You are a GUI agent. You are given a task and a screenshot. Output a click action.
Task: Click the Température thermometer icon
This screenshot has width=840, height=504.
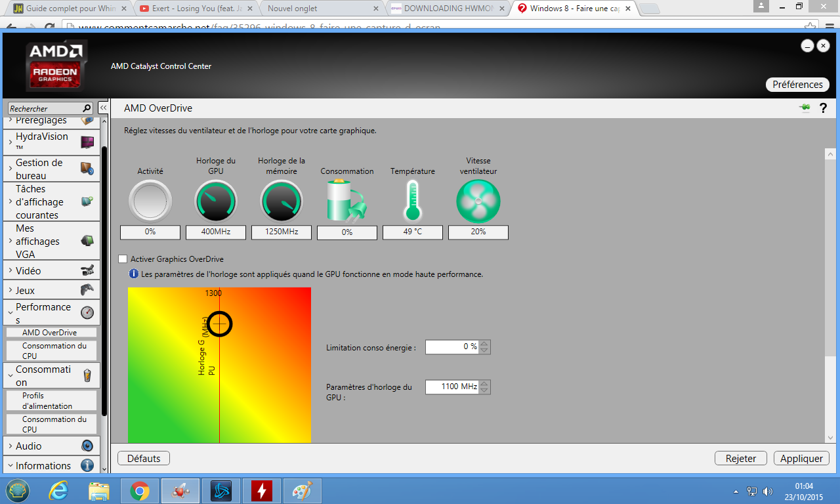(412, 201)
